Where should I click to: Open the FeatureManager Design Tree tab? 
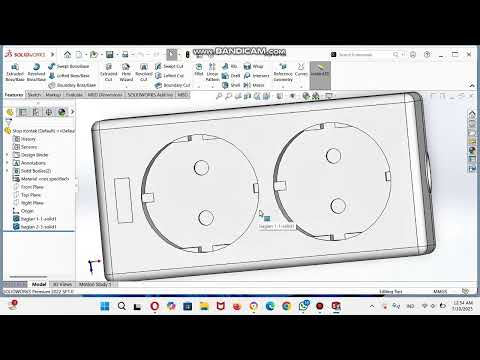click(10, 112)
